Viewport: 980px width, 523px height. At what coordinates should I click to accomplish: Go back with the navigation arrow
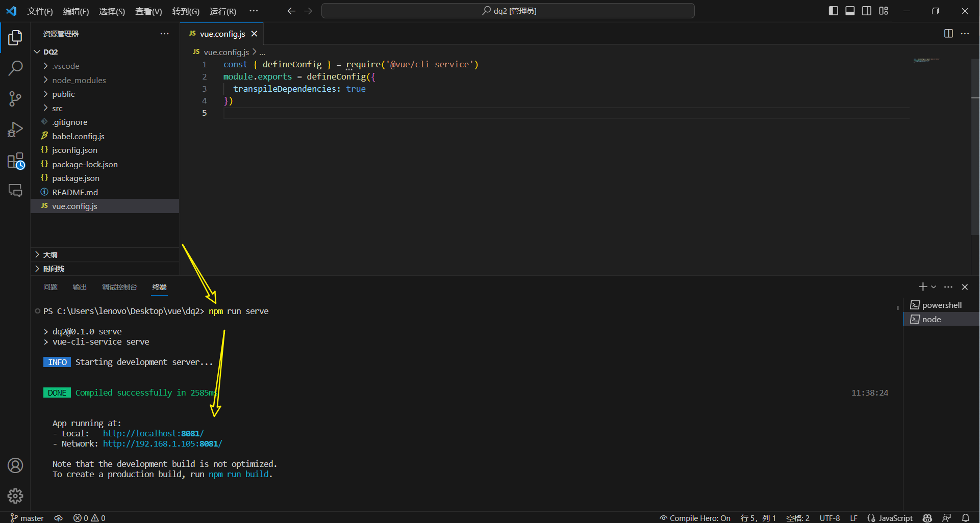291,11
